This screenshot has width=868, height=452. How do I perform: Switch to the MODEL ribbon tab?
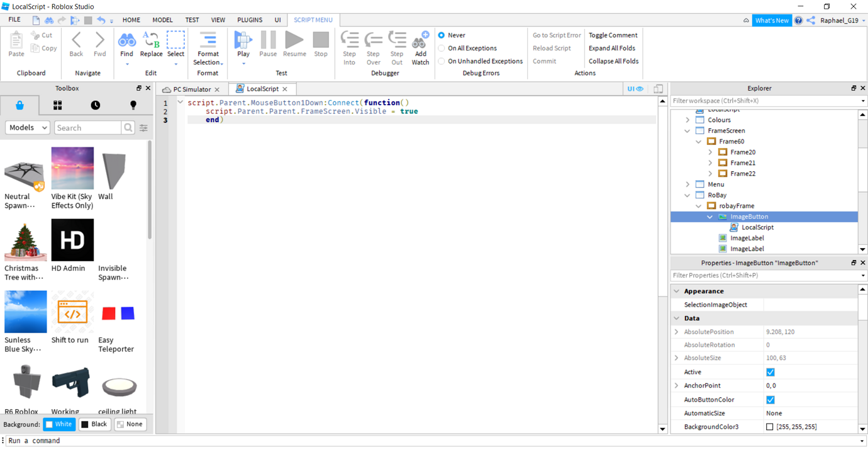162,20
